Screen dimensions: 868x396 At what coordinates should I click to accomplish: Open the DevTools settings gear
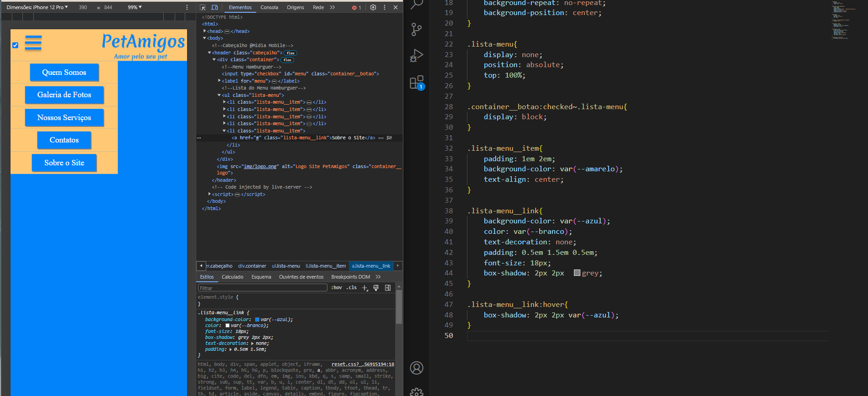[x=373, y=7]
